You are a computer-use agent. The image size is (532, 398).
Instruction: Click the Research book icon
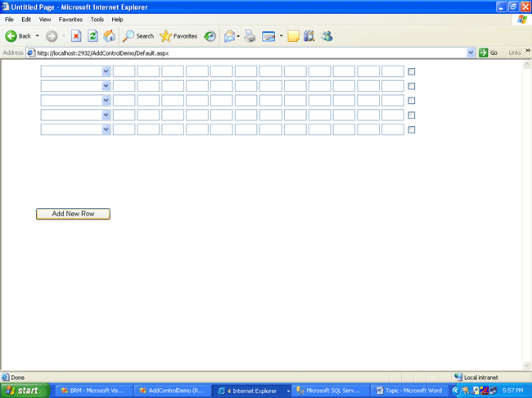tap(309, 36)
